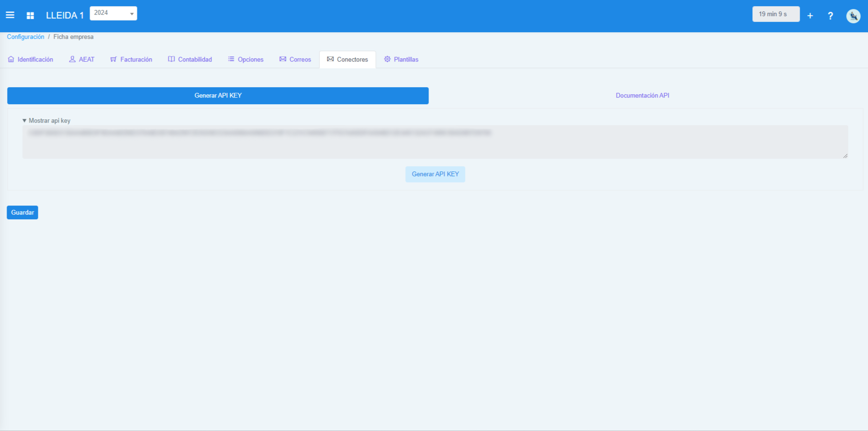Image resolution: width=868 pixels, height=431 pixels.
Task: Switch to the Facturación tab
Action: [131, 59]
